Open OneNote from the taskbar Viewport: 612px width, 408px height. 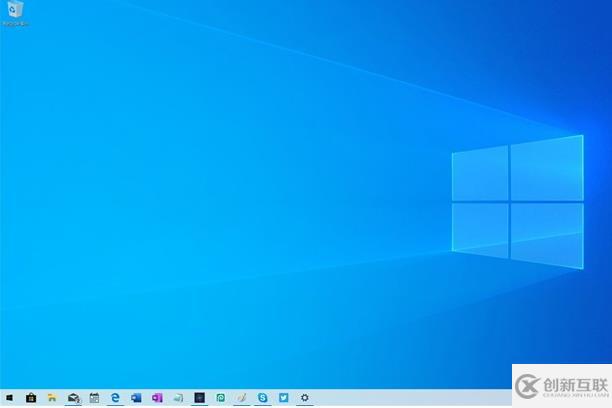[x=157, y=398]
